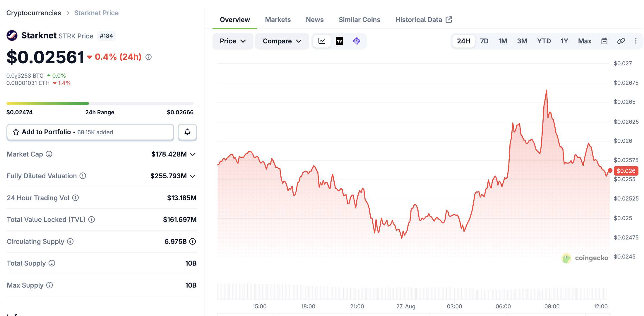Select the 1M time range
Screen dimensions: 644x316
pyautogui.click(x=503, y=41)
